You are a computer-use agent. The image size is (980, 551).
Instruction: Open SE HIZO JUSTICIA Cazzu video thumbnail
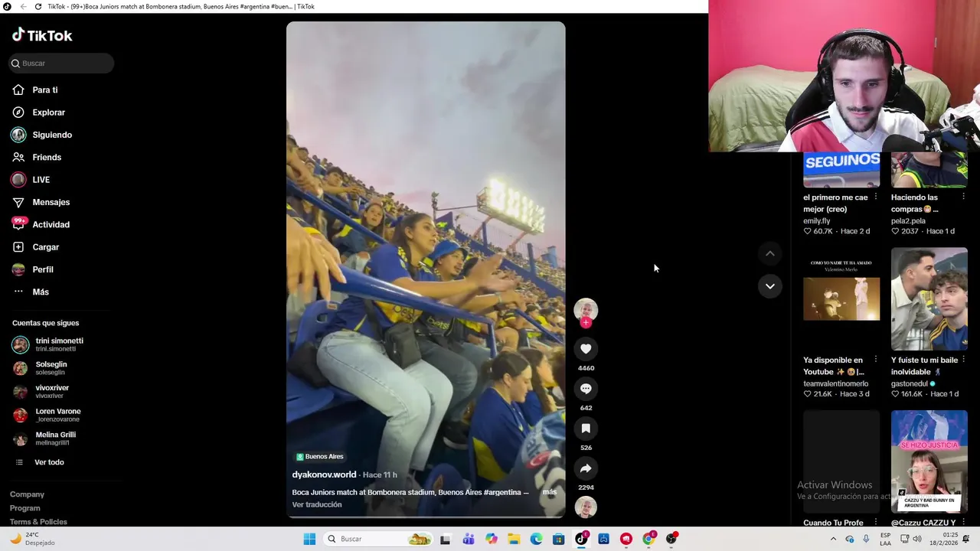[x=929, y=461]
